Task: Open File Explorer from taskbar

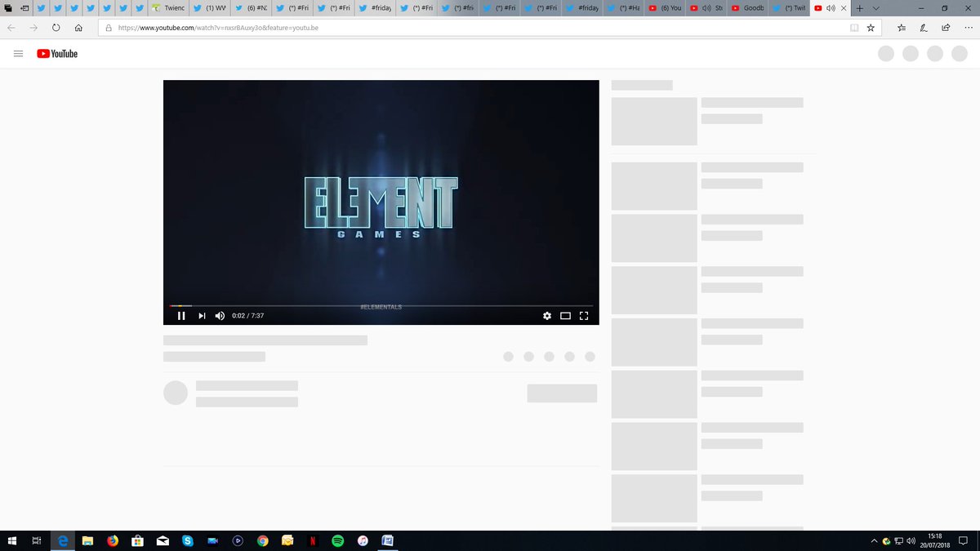Action: (x=87, y=540)
